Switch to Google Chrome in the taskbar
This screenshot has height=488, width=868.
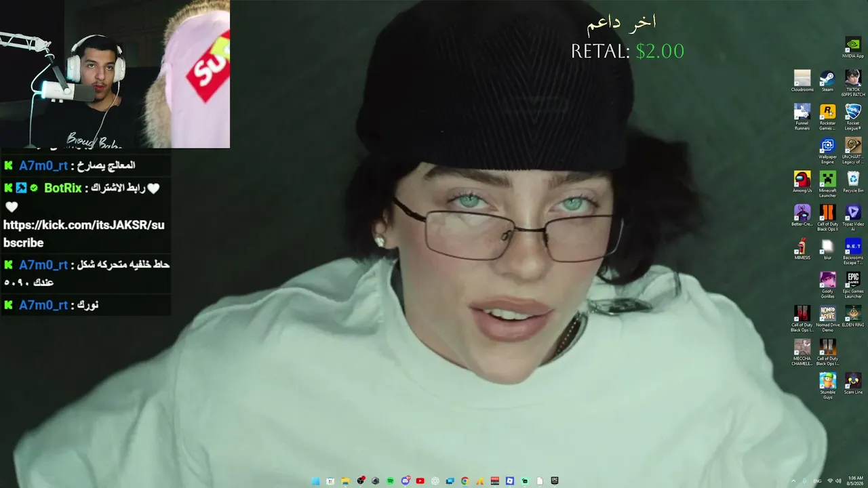[465, 481]
